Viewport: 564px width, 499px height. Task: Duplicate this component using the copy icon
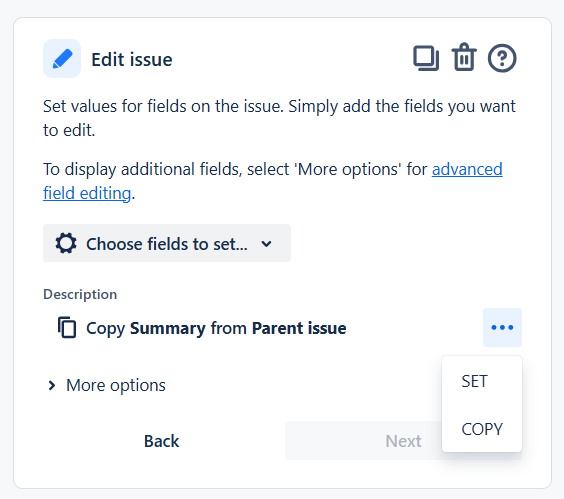[x=426, y=58]
